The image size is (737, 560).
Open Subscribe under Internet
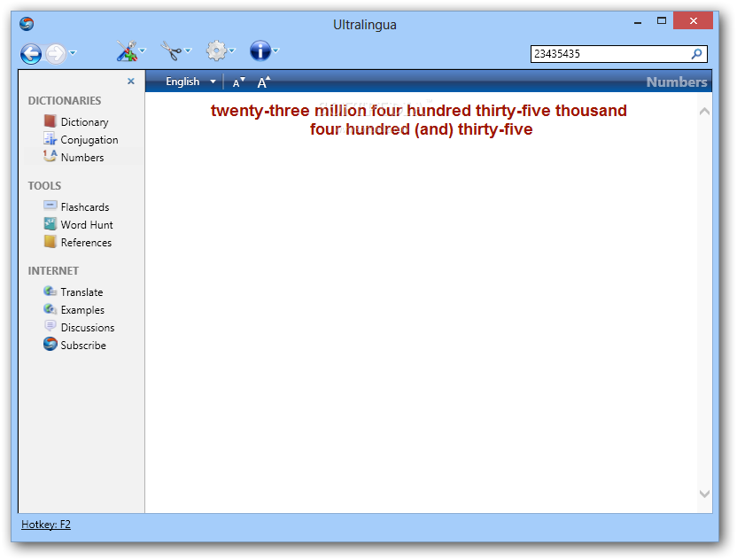[x=83, y=346]
